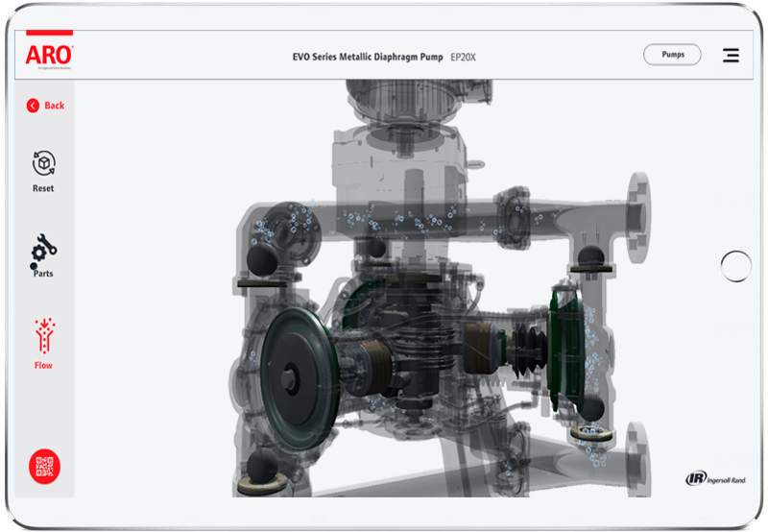768x532 pixels.
Task: Click the Reset view cube icon
Action: click(x=43, y=163)
